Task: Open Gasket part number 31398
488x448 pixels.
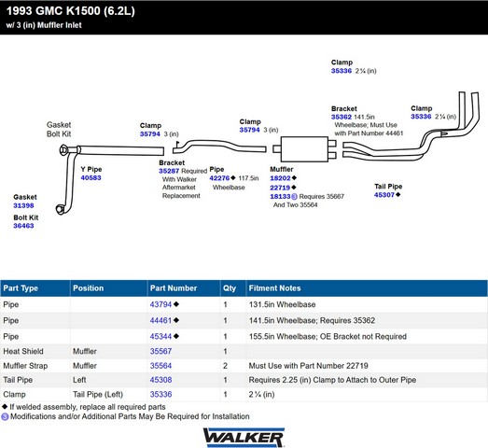Action: [x=23, y=205]
